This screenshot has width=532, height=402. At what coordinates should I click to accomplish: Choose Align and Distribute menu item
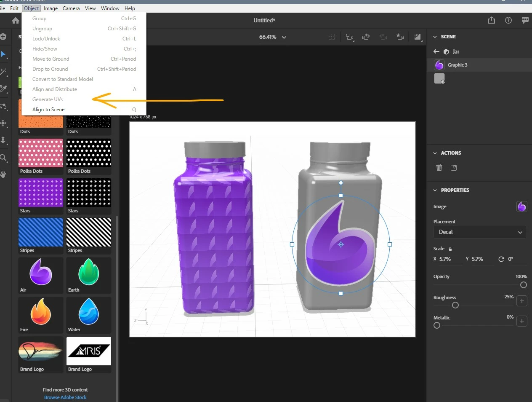click(x=84, y=89)
